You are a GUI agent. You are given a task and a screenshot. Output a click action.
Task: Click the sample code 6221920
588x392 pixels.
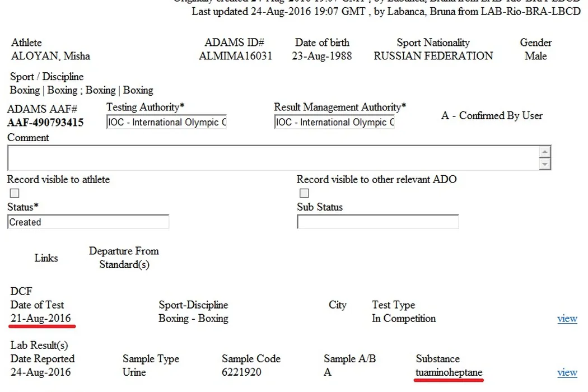(x=241, y=372)
